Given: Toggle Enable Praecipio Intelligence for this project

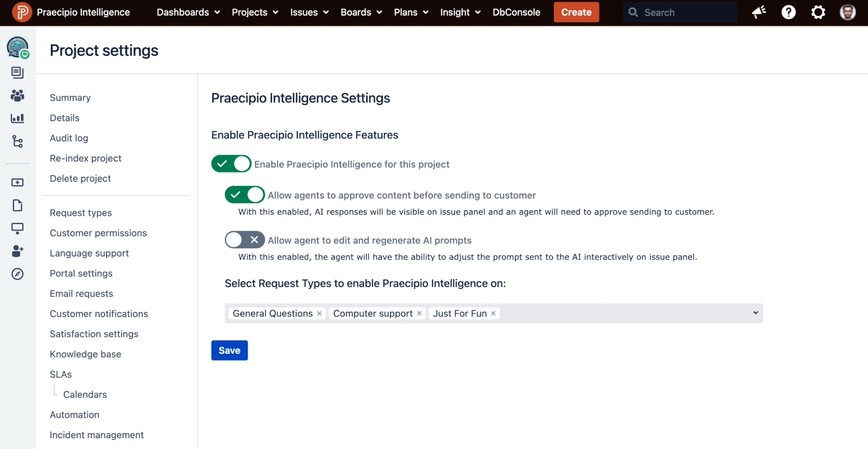Looking at the screenshot, I should coord(231,164).
